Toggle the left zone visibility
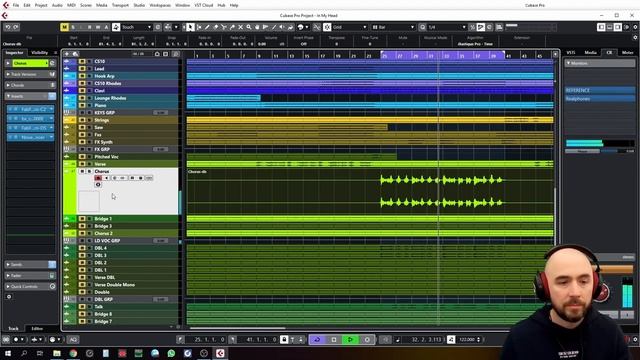640x360 pixels. (601, 27)
